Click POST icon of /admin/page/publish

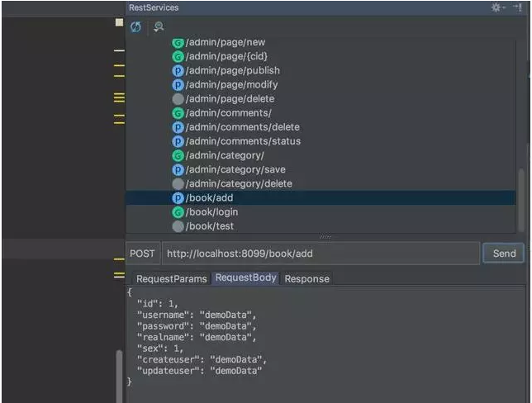click(x=178, y=70)
